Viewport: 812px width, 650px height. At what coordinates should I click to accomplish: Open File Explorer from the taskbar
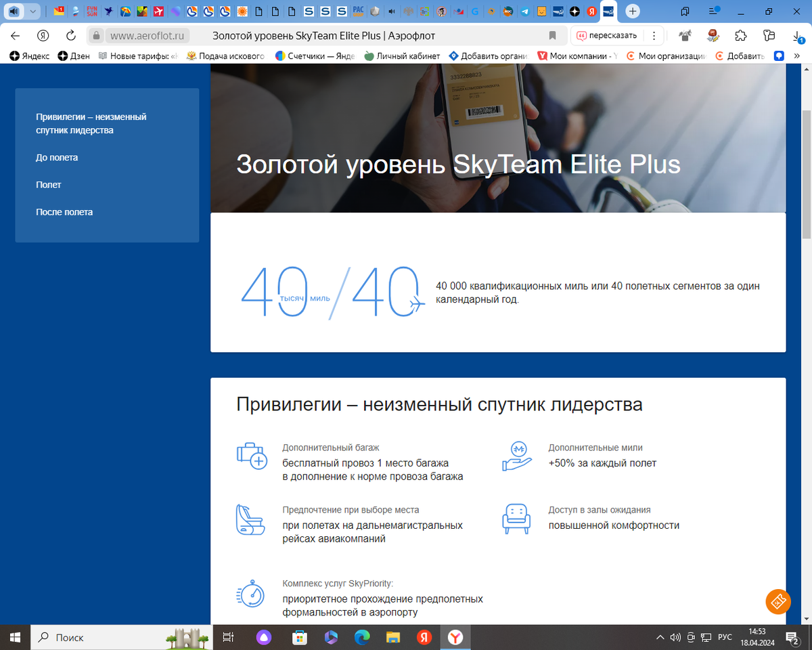[393, 637]
